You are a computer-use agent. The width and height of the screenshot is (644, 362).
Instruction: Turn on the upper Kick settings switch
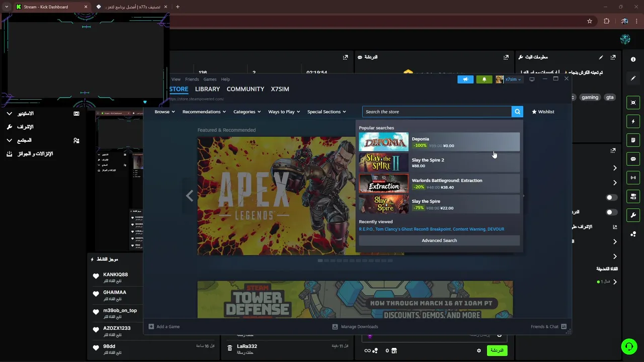(612, 198)
